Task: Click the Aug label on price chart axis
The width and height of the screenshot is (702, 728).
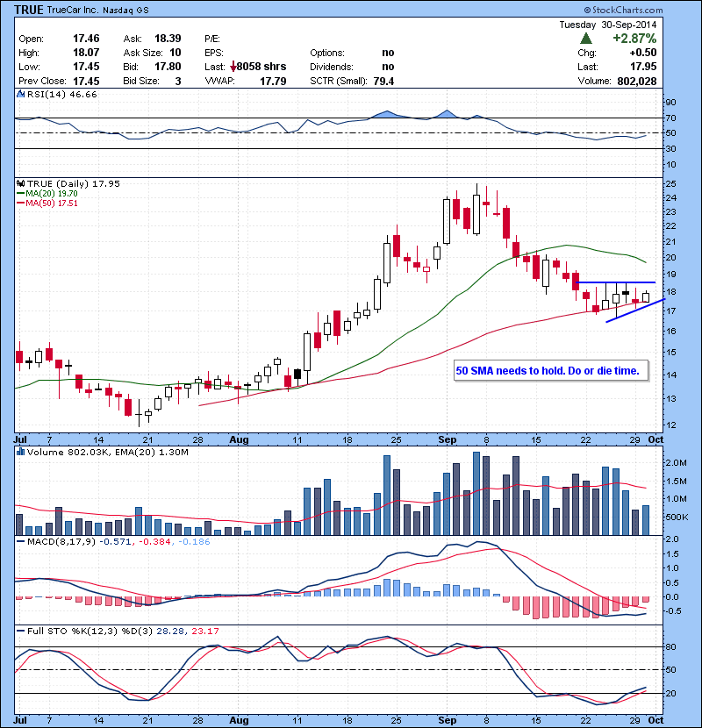Action: pyautogui.click(x=239, y=439)
